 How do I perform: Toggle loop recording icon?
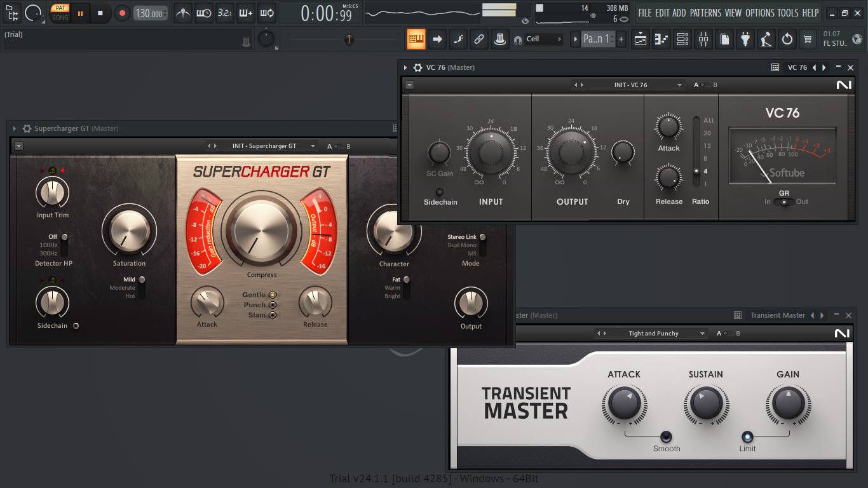point(267,13)
